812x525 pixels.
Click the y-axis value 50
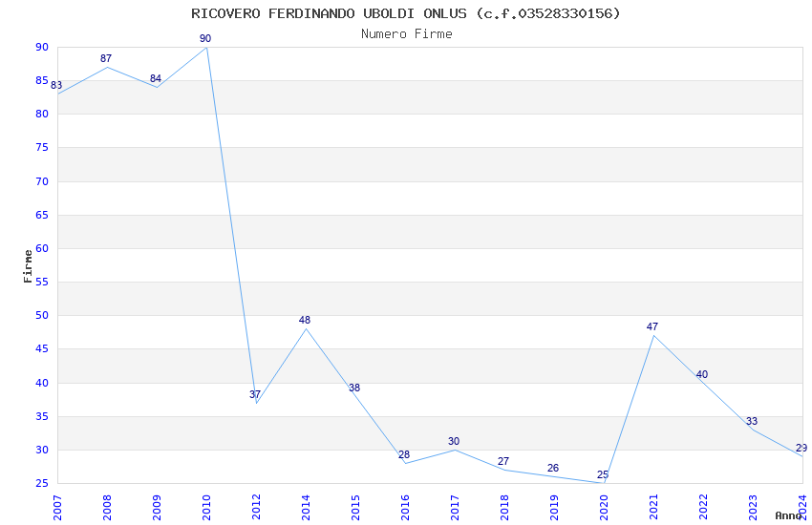point(42,316)
